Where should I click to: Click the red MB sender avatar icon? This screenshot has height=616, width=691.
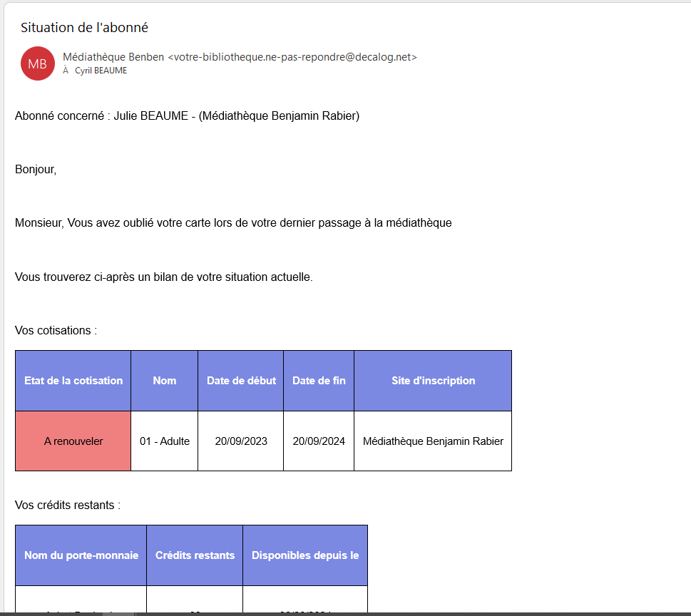pos(37,63)
